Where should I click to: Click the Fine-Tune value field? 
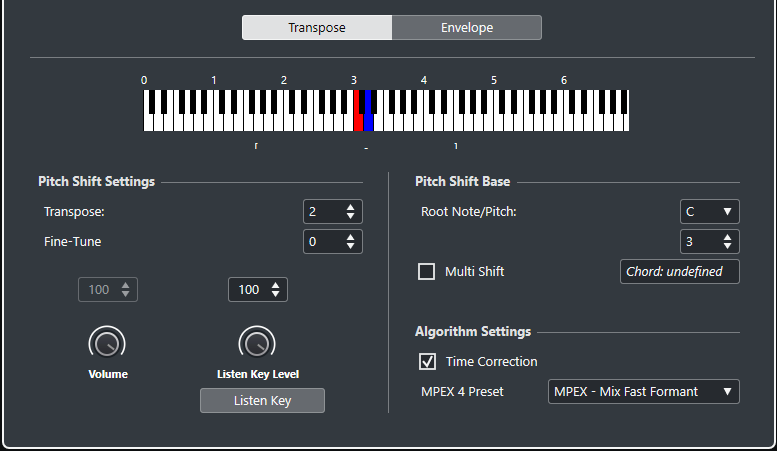pos(333,242)
